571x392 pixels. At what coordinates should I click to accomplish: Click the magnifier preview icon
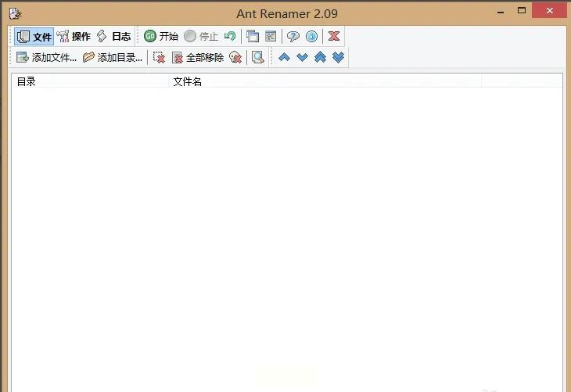(x=258, y=57)
